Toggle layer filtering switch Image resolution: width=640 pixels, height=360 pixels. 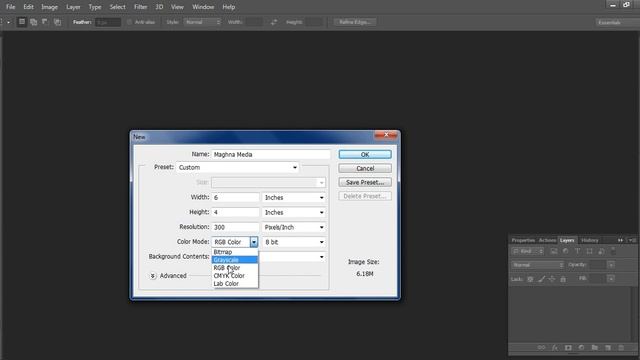tap(613, 251)
